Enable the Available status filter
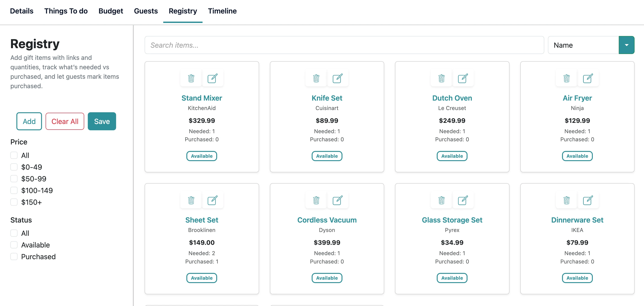 coord(14,245)
